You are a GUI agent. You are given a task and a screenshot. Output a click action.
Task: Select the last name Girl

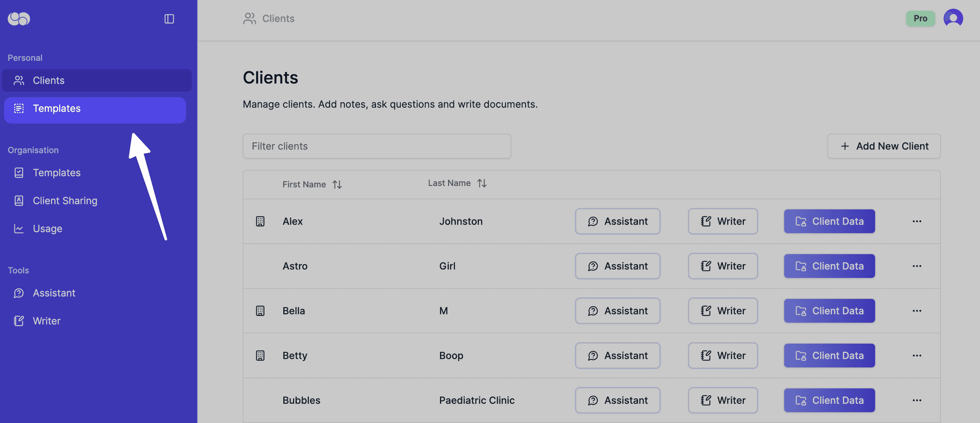tap(447, 266)
